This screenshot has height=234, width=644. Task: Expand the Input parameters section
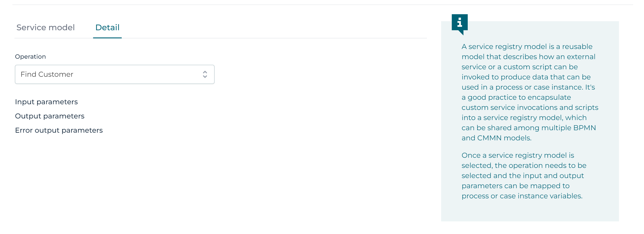click(46, 102)
